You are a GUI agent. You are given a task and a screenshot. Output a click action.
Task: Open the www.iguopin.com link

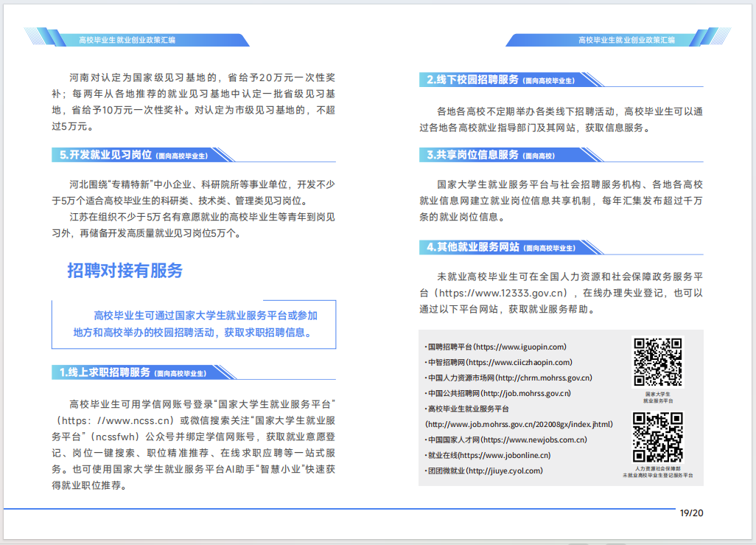click(519, 347)
